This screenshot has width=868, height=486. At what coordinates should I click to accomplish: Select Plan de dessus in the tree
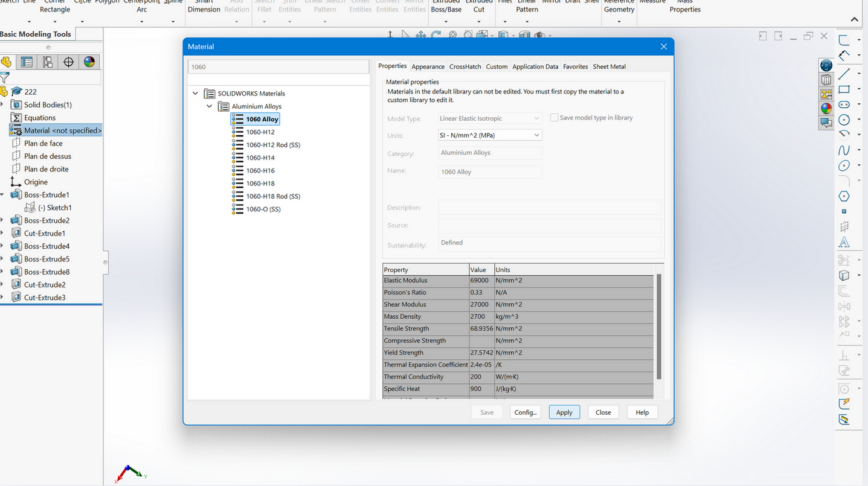[x=48, y=156]
